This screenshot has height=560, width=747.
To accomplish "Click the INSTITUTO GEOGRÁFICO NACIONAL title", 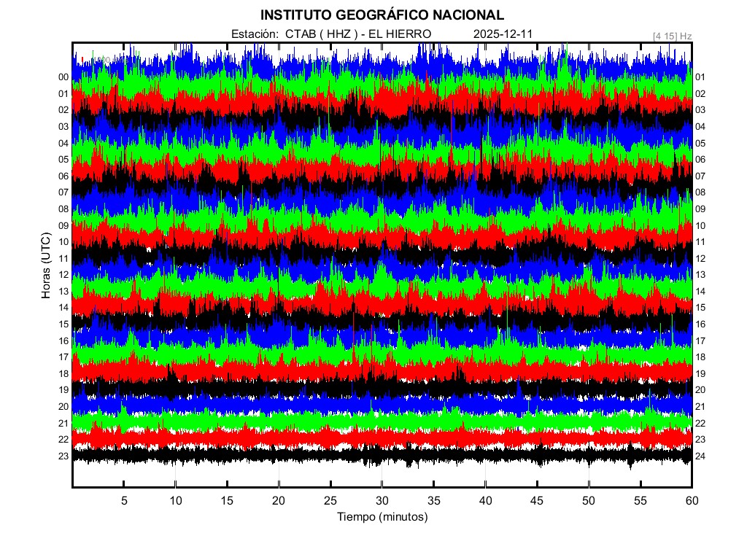I will click(382, 15).
